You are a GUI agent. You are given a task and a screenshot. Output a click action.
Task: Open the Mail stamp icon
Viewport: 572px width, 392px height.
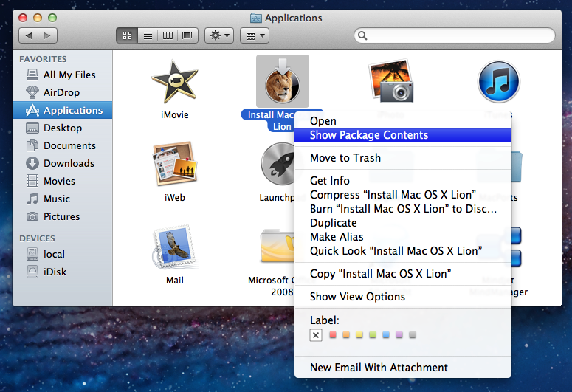tap(175, 247)
